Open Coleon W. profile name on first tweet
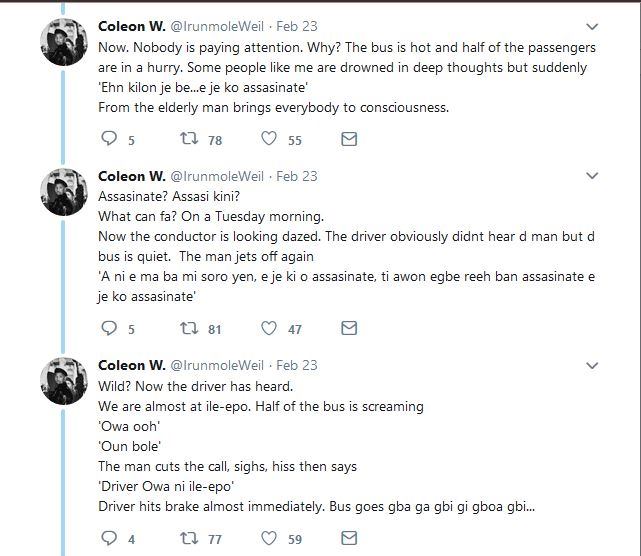 coord(132,26)
